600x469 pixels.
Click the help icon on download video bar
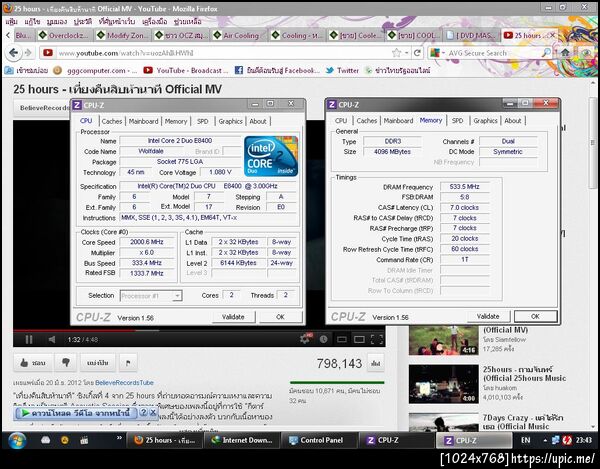pyautogui.click(x=143, y=412)
